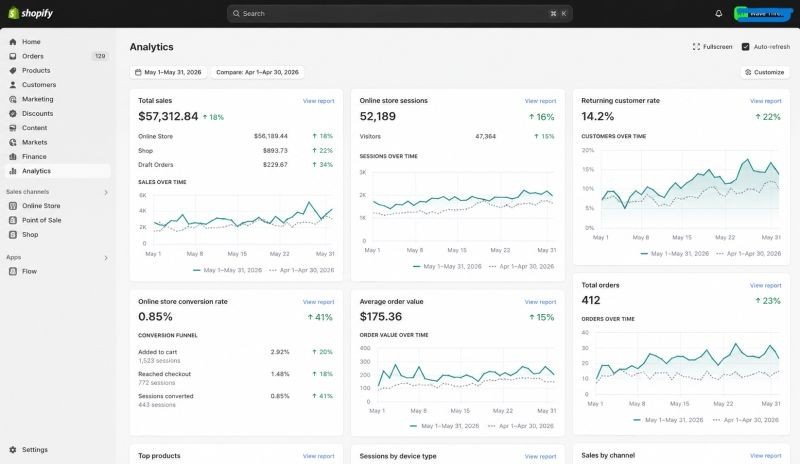Click the Discounts icon in sidebar

[13, 113]
